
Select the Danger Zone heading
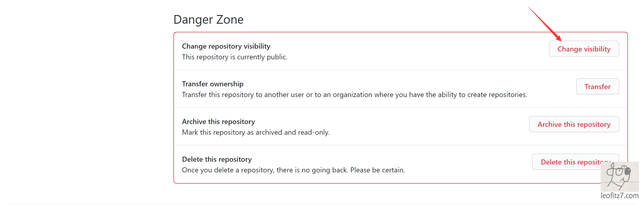209,19
